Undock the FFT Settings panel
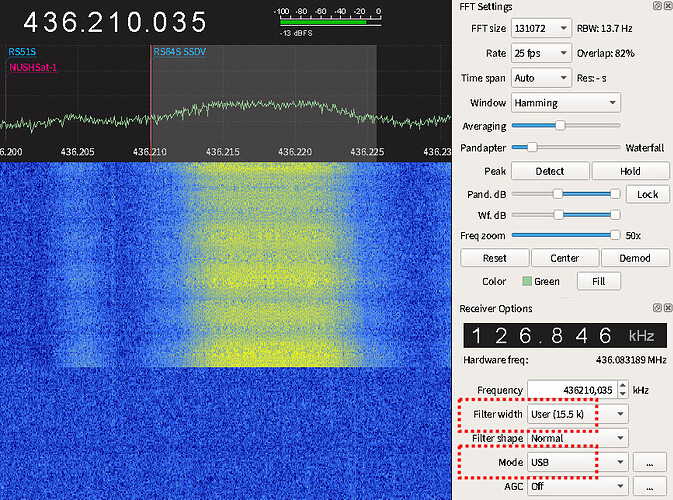Image resolution: width=673 pixels, height=500 pixels. click(x=657, y=6)
